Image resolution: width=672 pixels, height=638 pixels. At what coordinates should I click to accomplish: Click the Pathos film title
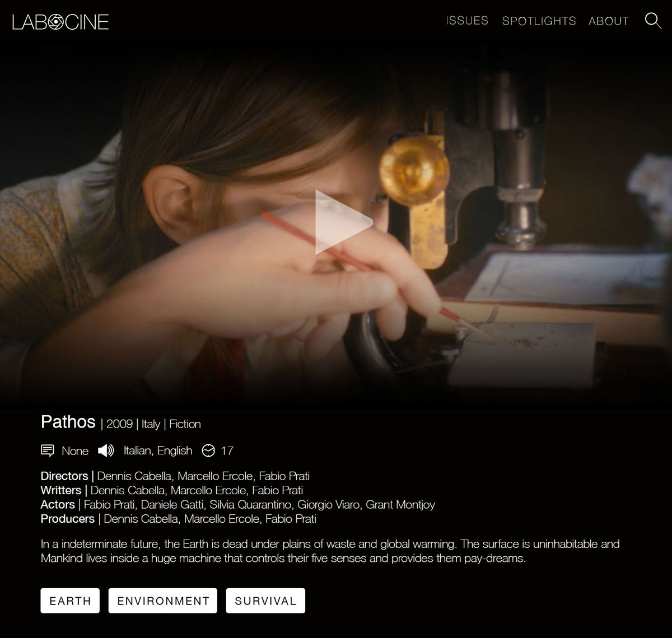coord(68,422)
